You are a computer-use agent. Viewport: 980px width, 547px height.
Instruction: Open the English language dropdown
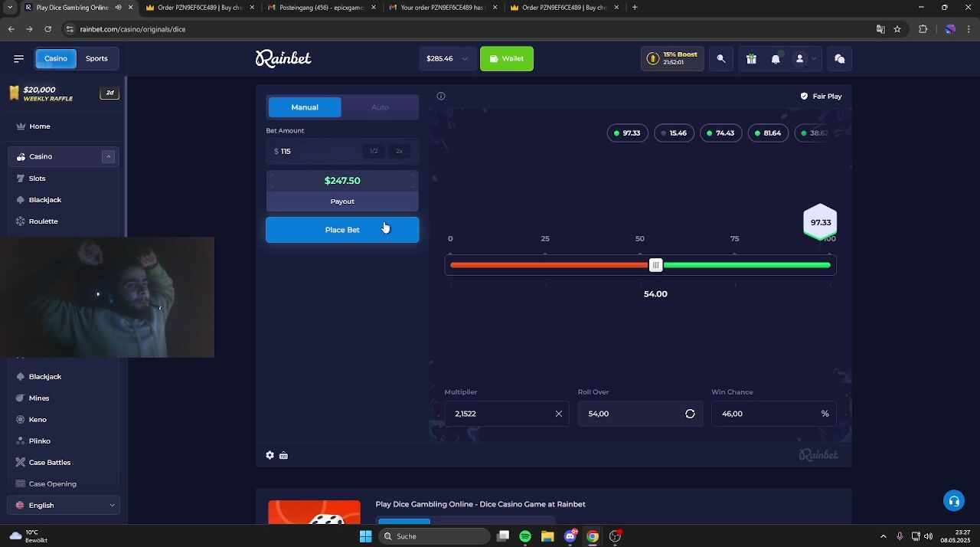click(x=64, y=506)
